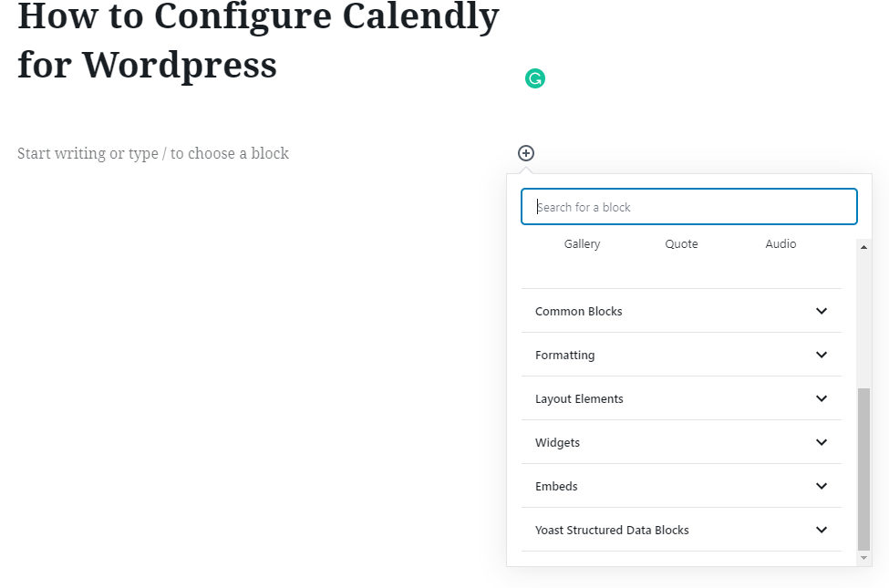
Task: Click the Start writing paragraph placeholder
Action: (x=153, y=153)
